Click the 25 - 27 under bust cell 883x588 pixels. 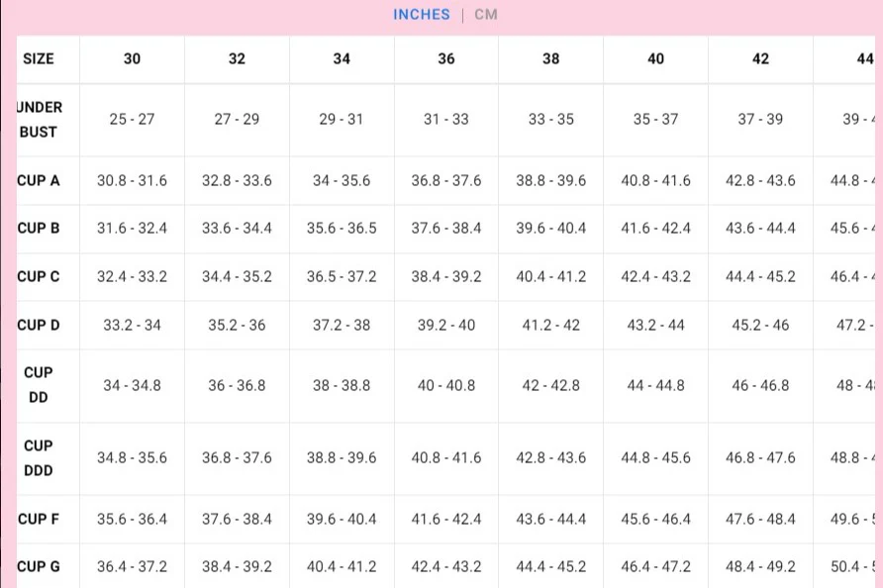[x=132, y=120]
